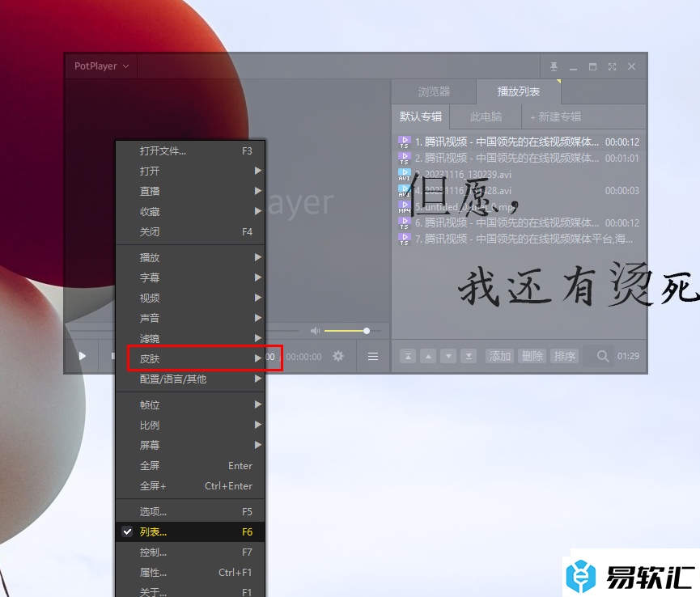This screenshot has height=597, width=700.
Task: Choose 关闭 F4 in context menu
Action: [x=191, y=232]
